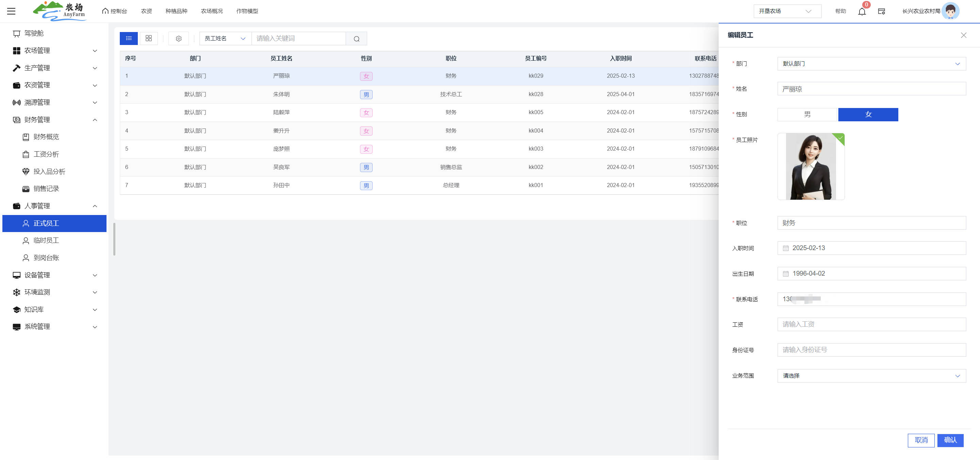Click calendar icon in 入职时间 field
The width and height of the screenshot is (980, 460).
pyautogui.click(x=786, y=248)
